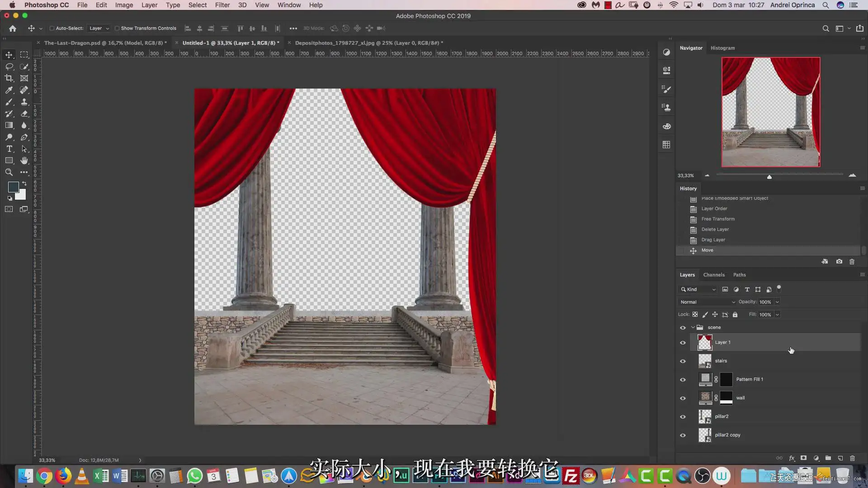Switch to the Channels tab
The height and width of the screenshot is (488, 868).
click(713, 275)
